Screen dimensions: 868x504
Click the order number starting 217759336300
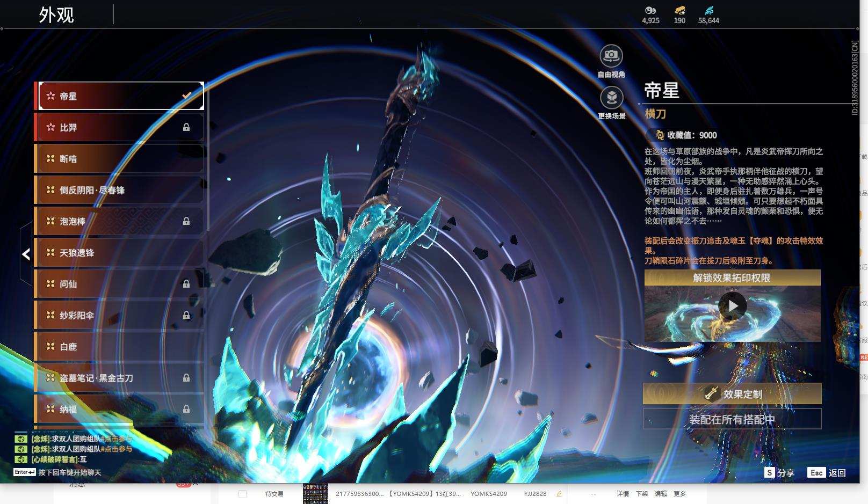[360, 494]
